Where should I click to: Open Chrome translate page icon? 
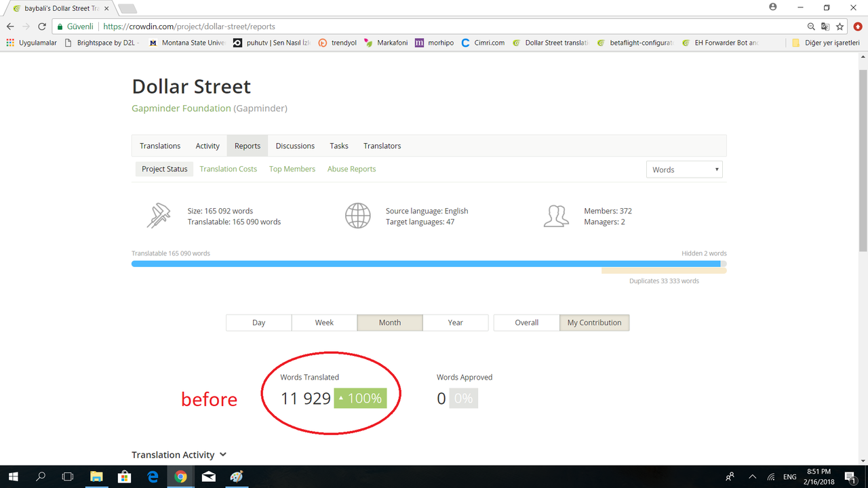pyautogui.click(x=825, y=26)
